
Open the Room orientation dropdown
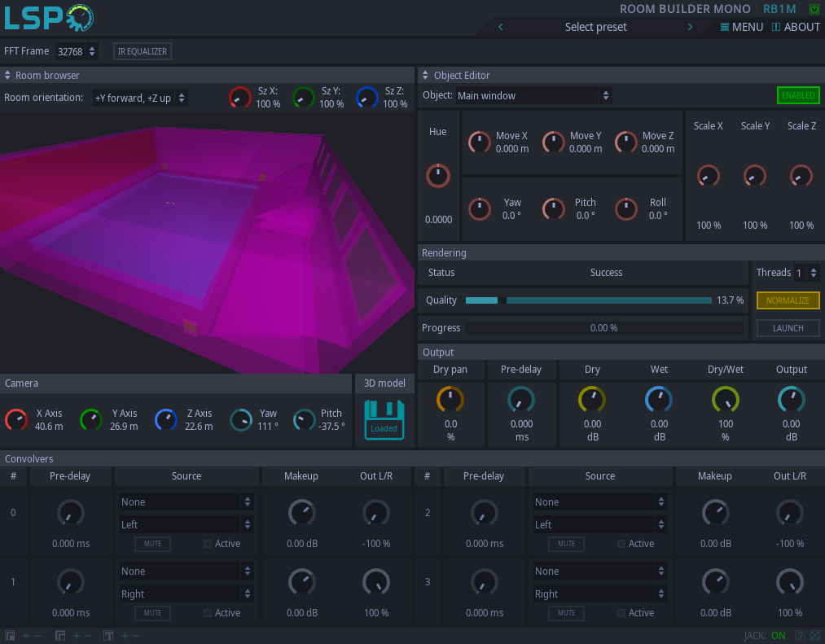point(139,98)
